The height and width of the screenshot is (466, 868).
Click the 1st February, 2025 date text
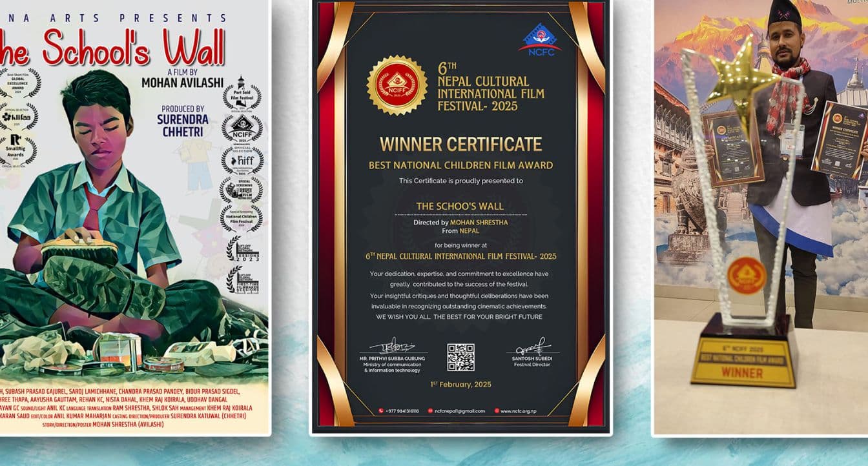pos(460,385)
